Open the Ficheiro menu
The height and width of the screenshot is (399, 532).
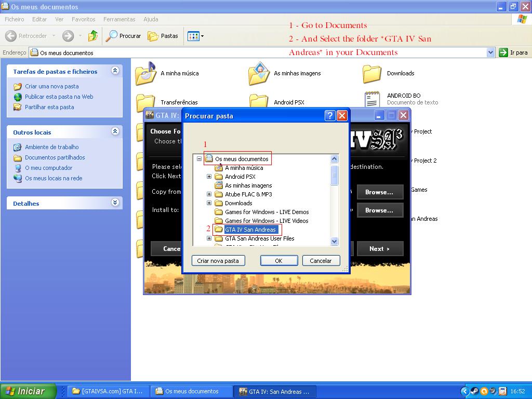tap(14, 19)
